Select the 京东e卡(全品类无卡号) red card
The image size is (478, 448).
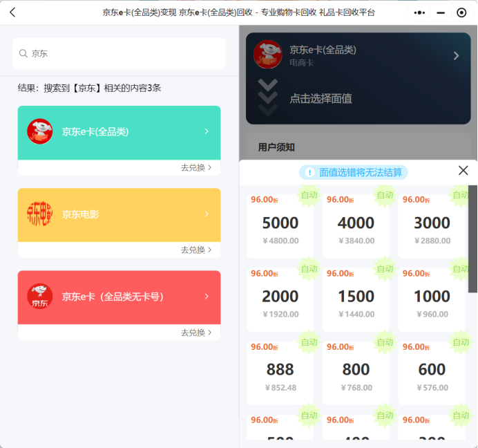point(119,297)
